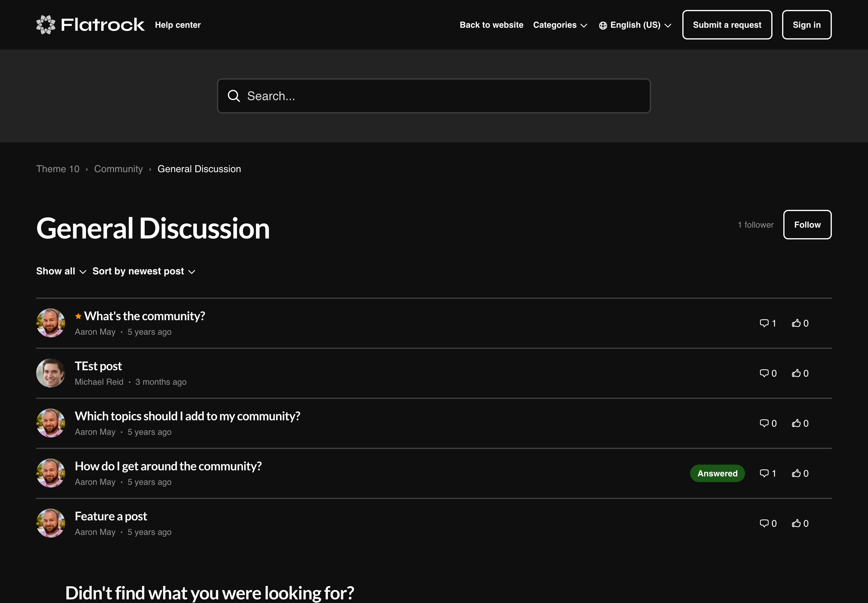Click thumbs-up icon on What's the community? row
Image resolution: width=868 pixels, height=603 pixels.
796,323
